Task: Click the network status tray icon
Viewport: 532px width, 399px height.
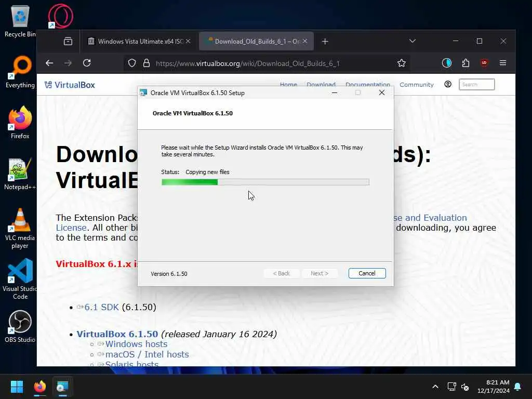Action: coord(451,387)
